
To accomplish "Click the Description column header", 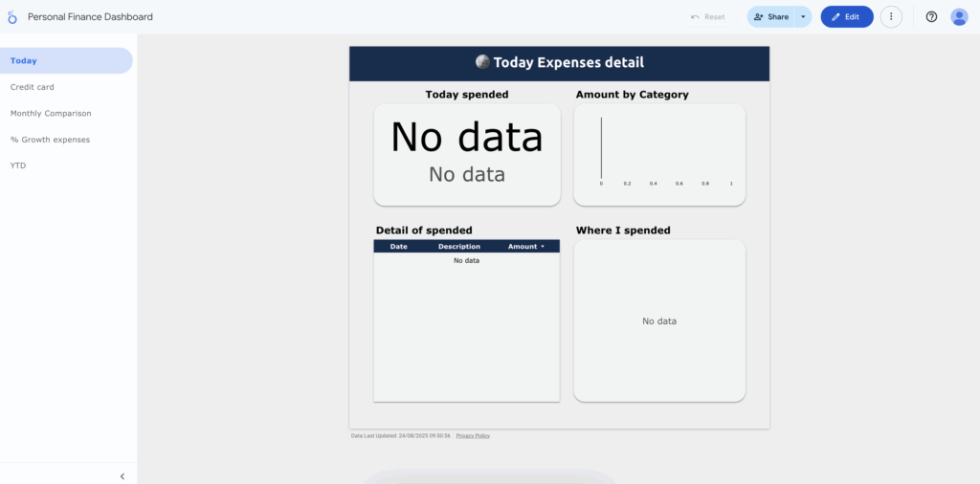I will point(459,247).
